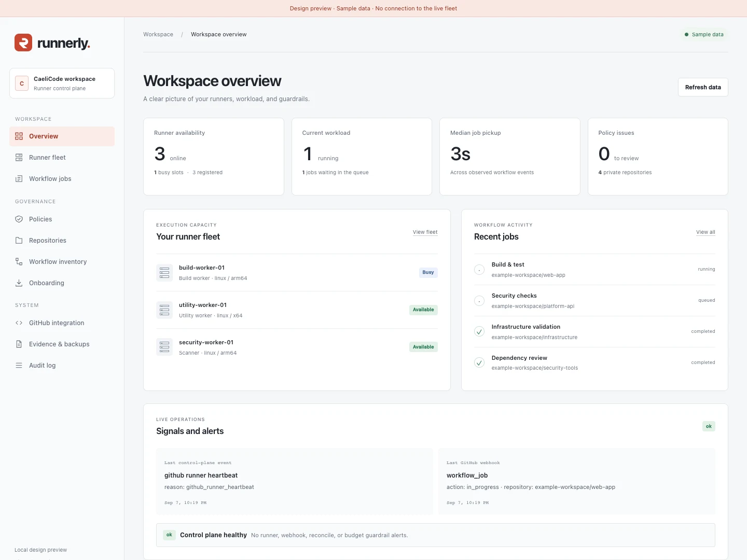The image size is (747, 560).
Task: Click the Median job pickup card
Action: click(510, 157)
